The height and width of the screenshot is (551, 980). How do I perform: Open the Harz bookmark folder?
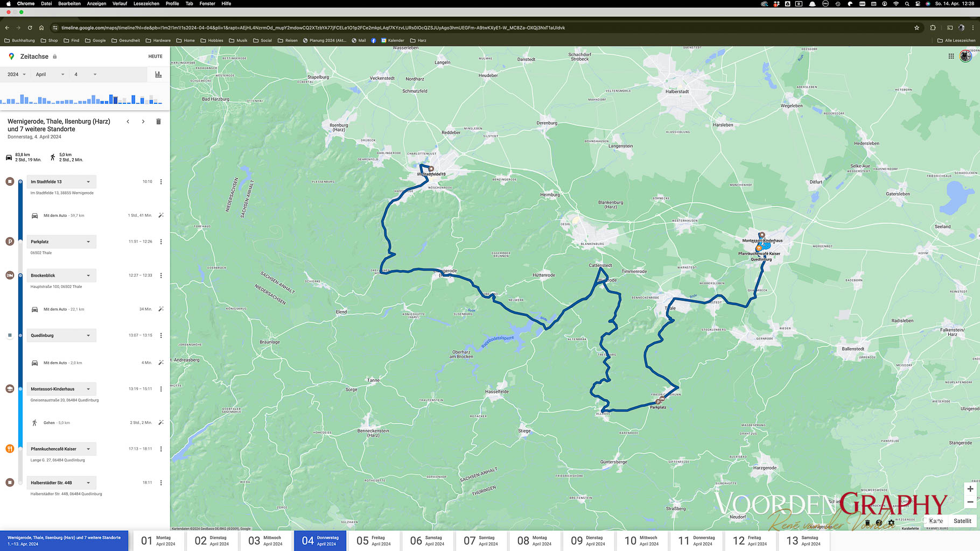pos(418,40)
